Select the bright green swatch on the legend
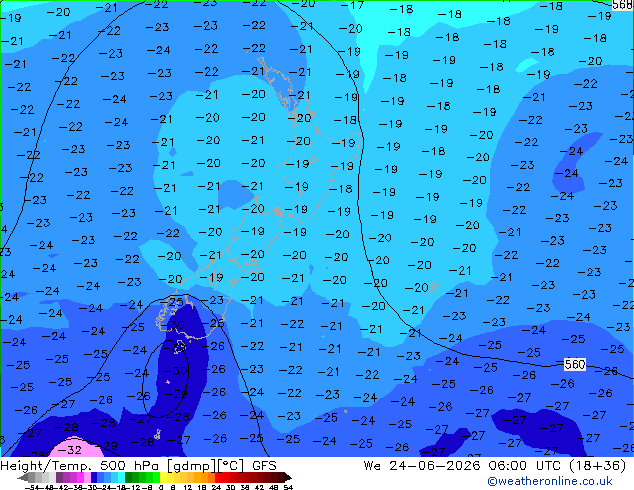The height and width of the screenshot is (490, 634). click(156, 477)
